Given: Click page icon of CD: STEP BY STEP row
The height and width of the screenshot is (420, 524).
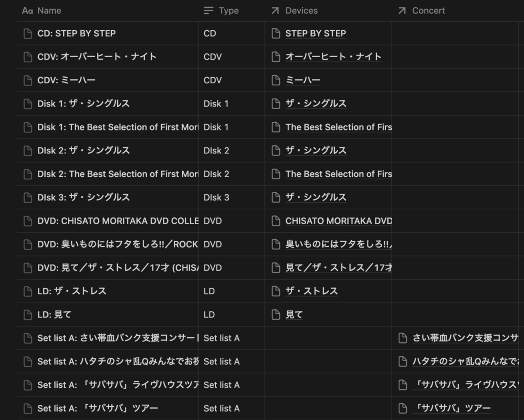Looking at the screenshot, I should (x=28, y=33).
